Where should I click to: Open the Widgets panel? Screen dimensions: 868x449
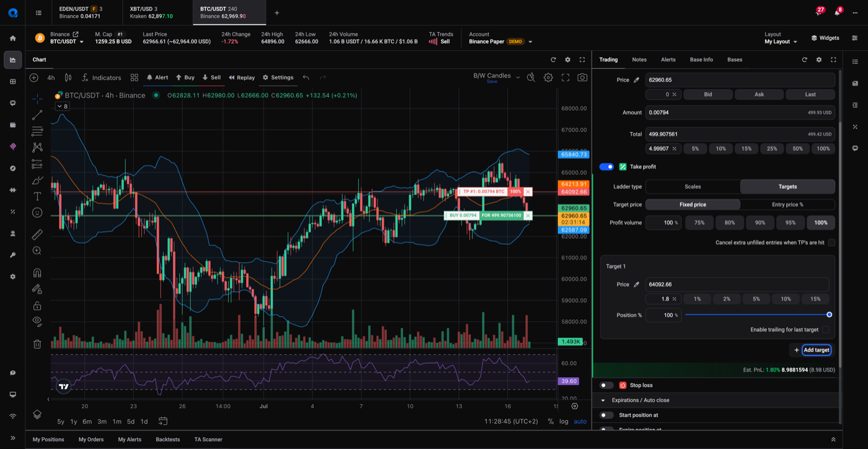point(825,38)
